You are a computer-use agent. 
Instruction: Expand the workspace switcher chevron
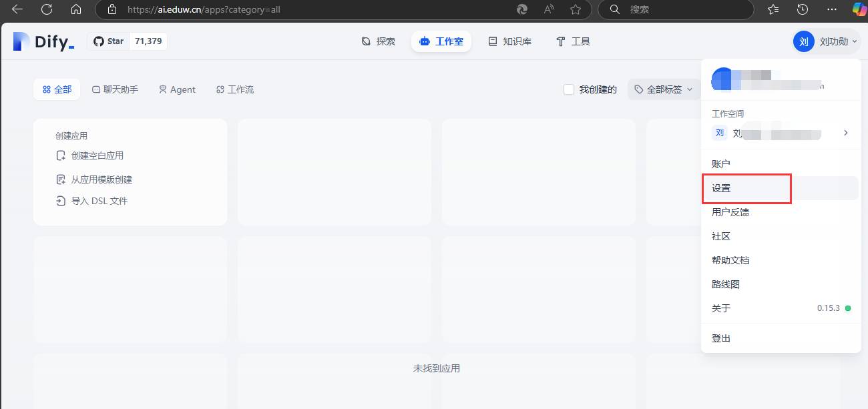(x=845, y=133)
